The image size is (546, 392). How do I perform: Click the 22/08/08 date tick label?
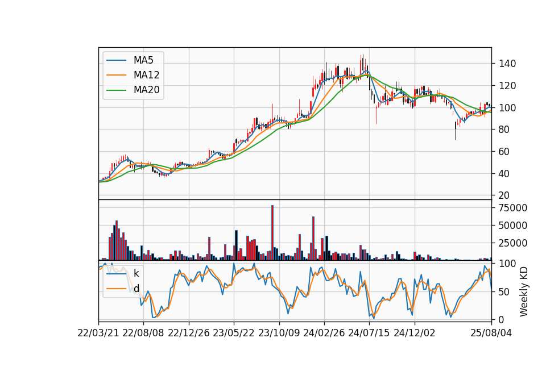(x=143, y=333)
